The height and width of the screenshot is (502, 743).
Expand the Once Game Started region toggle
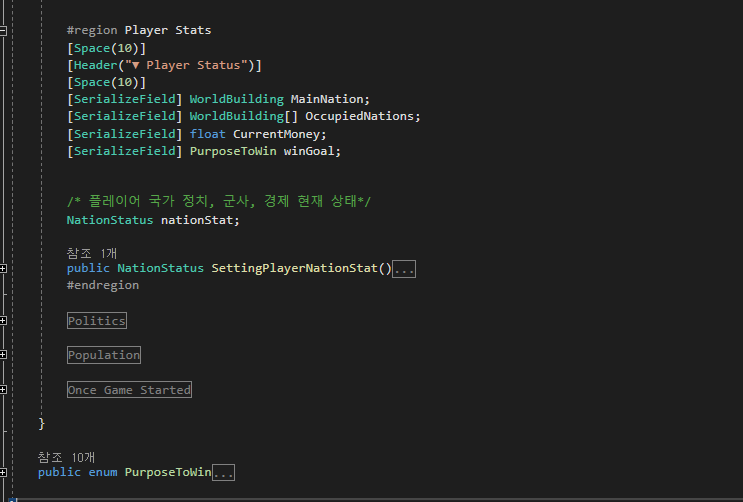point(3,390)
